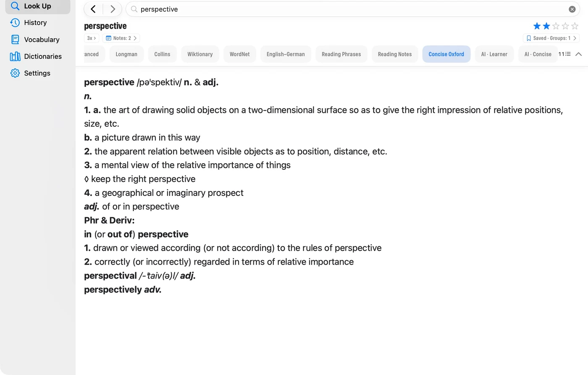The height and width of the screenshot is (375, 588).
Task: Open Settings gear icon in sidebar
Action: (15, 73)
